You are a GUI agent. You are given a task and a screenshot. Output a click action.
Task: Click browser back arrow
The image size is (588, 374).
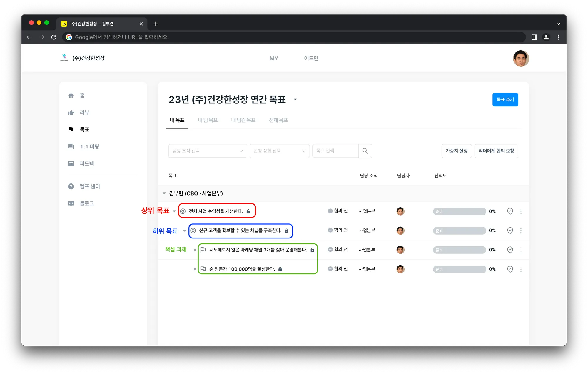point(29,37)
